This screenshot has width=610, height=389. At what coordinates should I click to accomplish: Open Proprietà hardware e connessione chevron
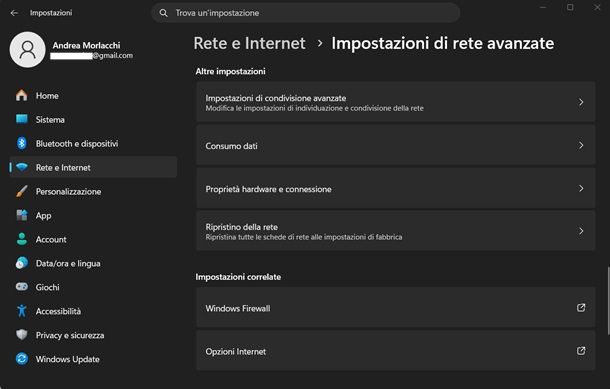click(581, 189)
